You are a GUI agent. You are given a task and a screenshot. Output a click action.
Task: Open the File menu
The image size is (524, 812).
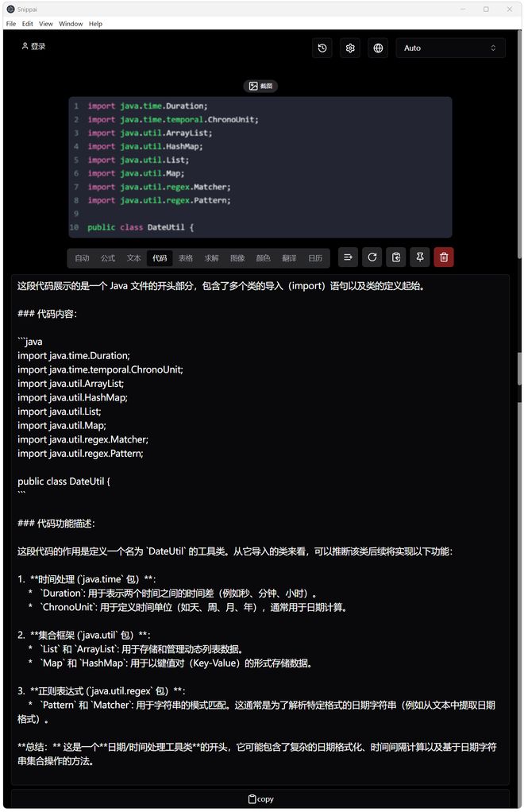[x=11, y=24]
